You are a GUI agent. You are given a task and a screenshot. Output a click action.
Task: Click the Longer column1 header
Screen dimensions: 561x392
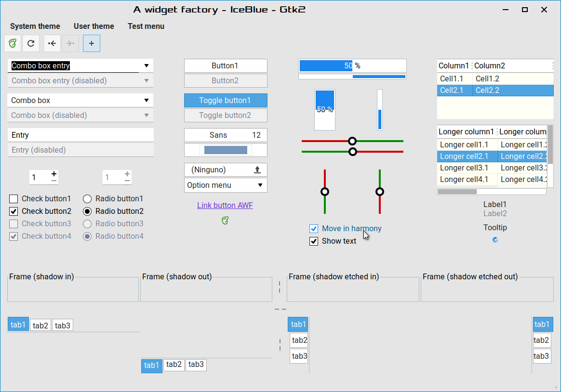pos(467,132)
